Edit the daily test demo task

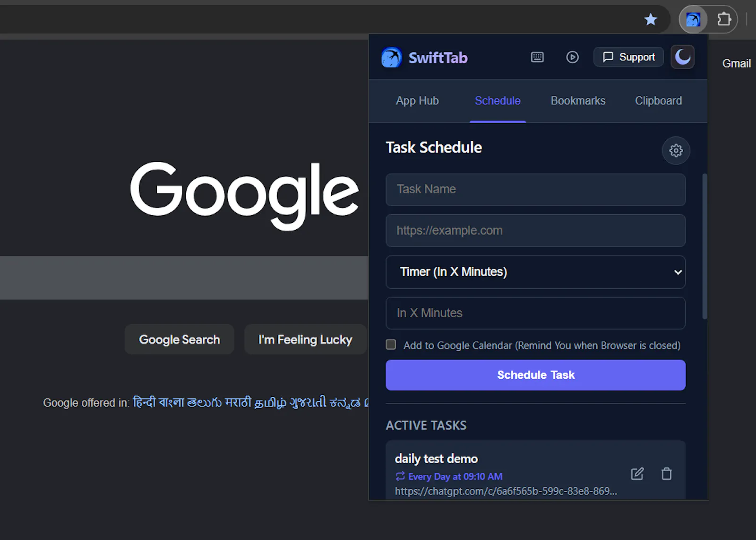(x=637, y=474)
